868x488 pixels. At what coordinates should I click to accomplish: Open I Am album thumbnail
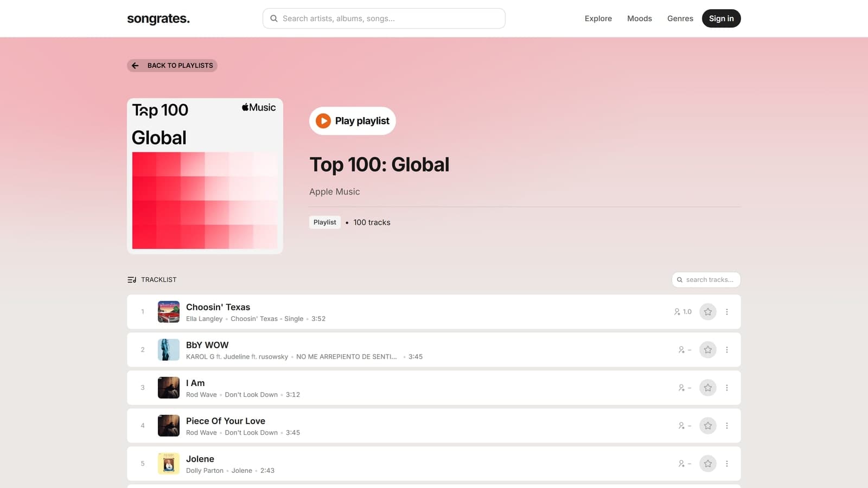click(169, 388)
